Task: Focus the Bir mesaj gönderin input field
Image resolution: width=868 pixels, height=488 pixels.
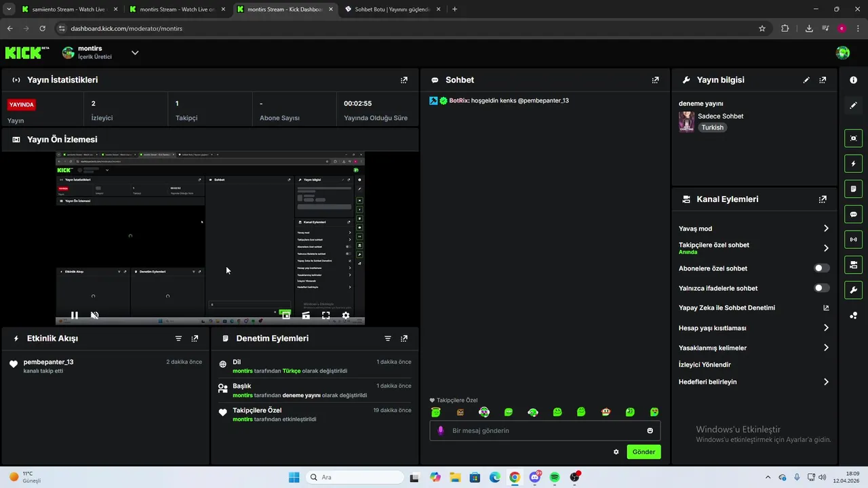Action: pyautogui.click(x=545, y=430)
